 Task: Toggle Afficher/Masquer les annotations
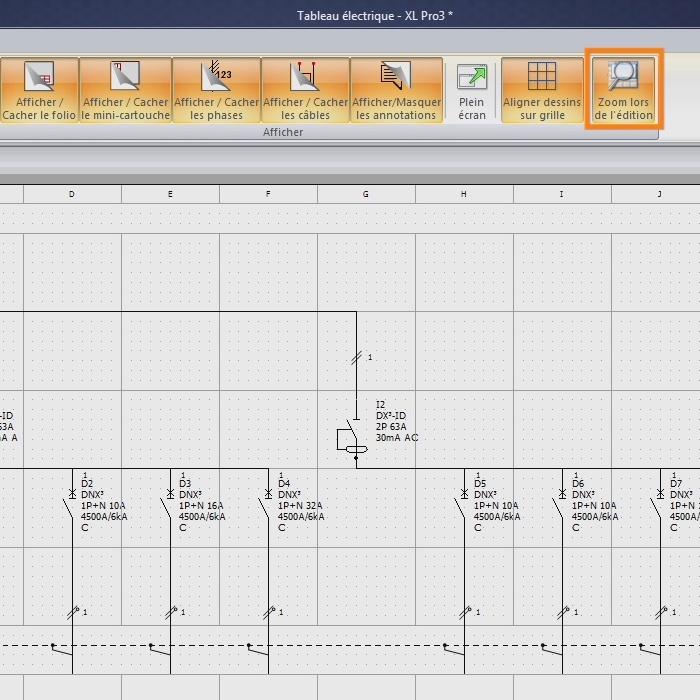click(x=396, y=90)
